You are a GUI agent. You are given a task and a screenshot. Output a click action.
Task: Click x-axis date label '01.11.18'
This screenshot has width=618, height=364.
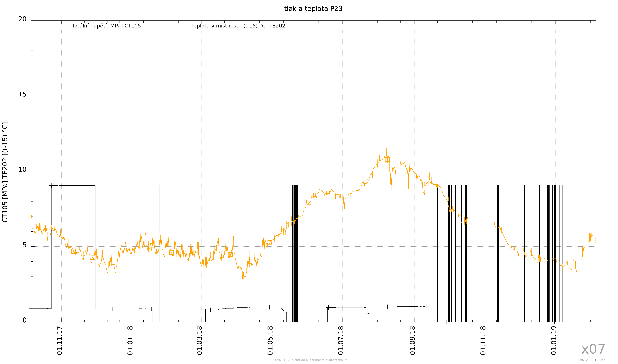pyautogui.click(x=483, y=341)
